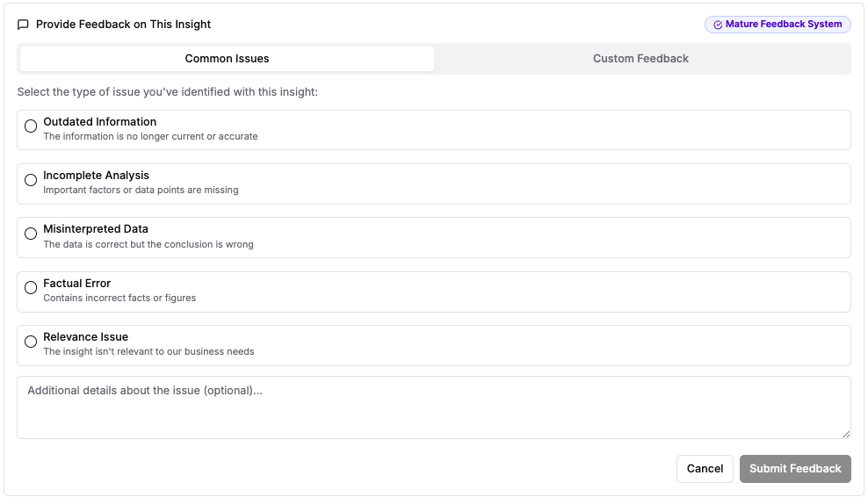
Task: Switch to the Common Issues tab
Action: tap(227, 59)
